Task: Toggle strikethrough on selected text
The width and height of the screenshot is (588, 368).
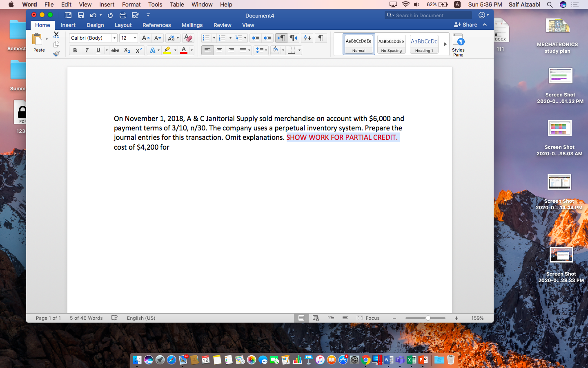Action: [x=115, y=50]
